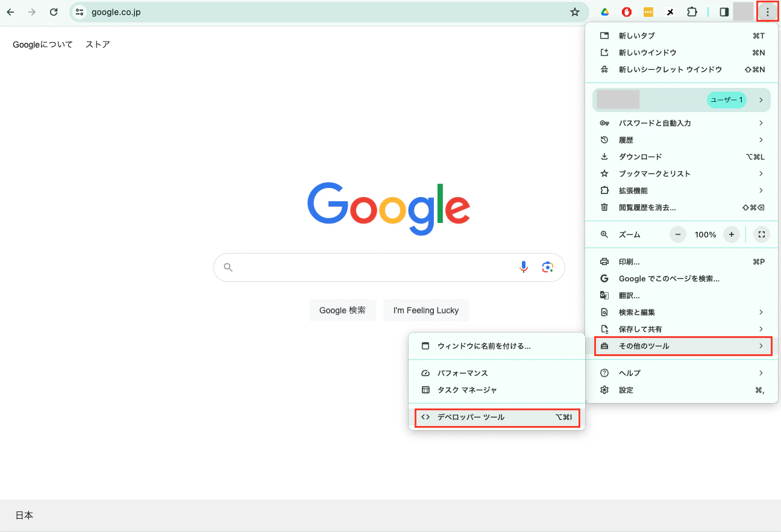The image size is (781, 532).
Task: Click the forward navigation arrow
Action: coord(32,12)
